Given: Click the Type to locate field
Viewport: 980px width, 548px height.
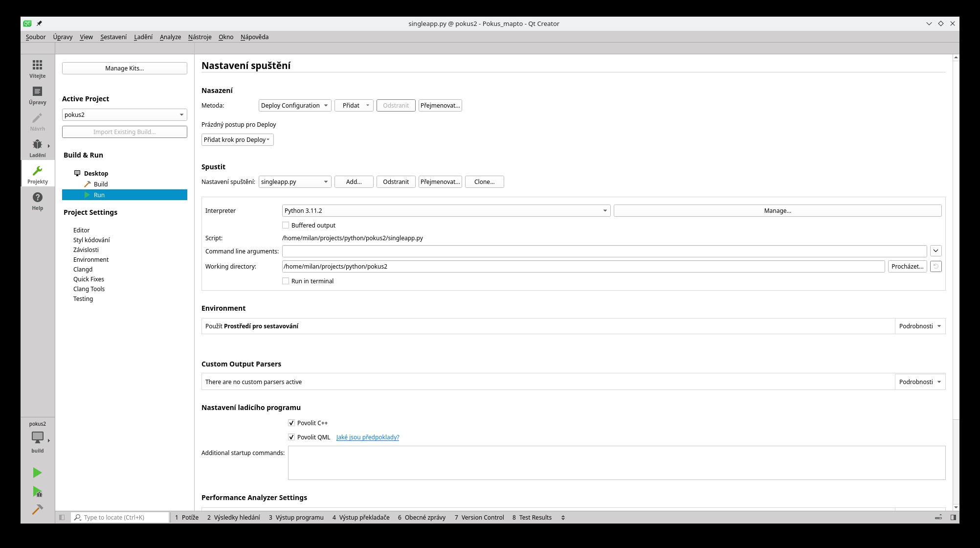Looking at the screenshot, I should click(120, 517).
